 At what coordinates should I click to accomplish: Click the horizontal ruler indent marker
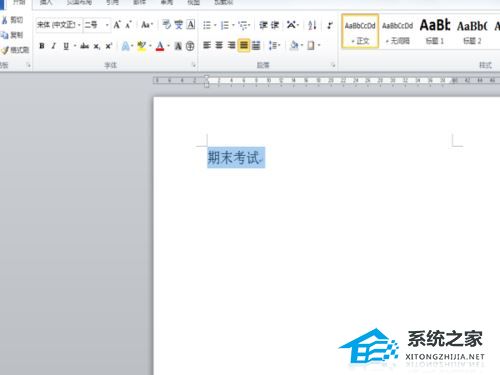207,81
